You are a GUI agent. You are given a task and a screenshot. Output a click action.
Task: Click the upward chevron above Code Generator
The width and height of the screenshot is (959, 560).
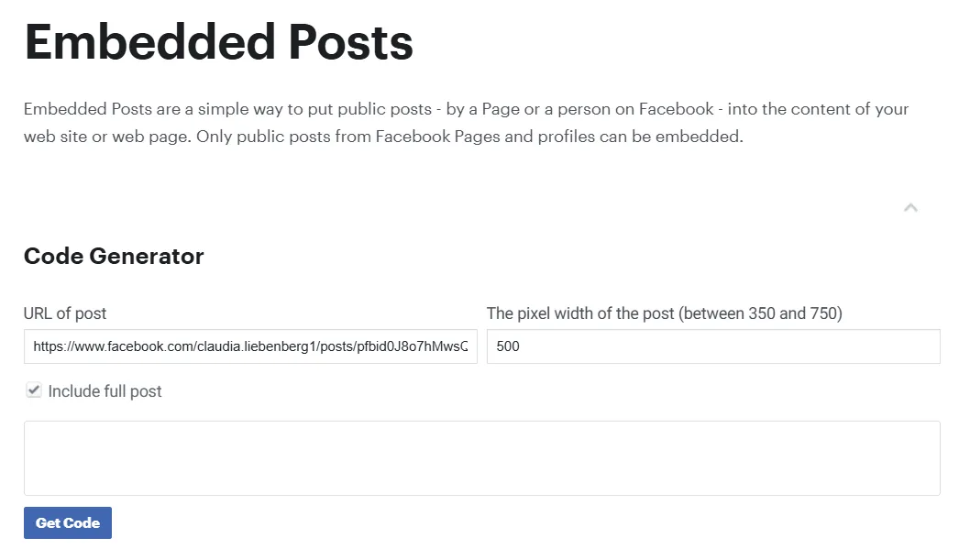tap(911, 208)
